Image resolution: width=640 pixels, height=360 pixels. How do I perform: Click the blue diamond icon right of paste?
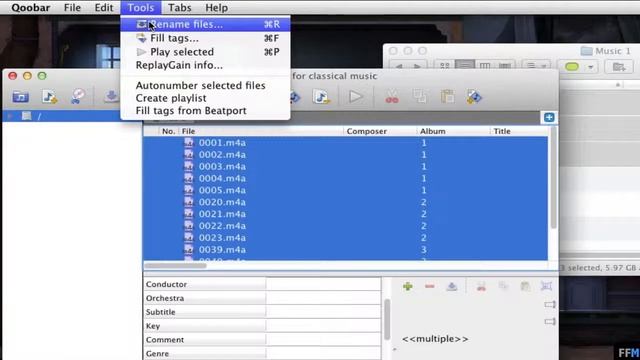[x=474, y=97]
